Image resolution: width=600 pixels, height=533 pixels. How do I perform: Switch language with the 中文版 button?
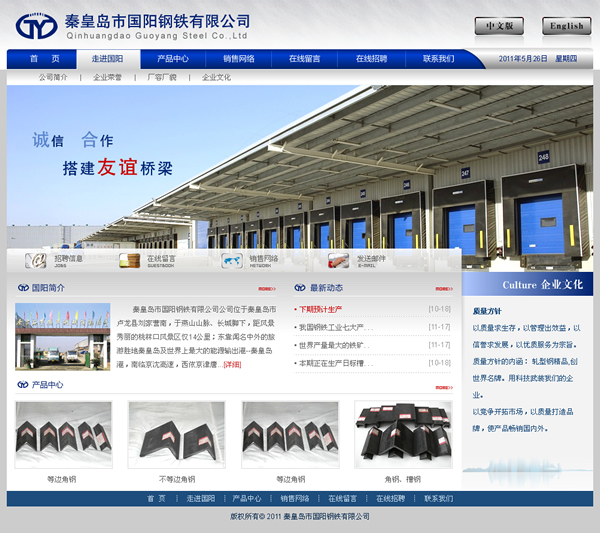[498, 26]
